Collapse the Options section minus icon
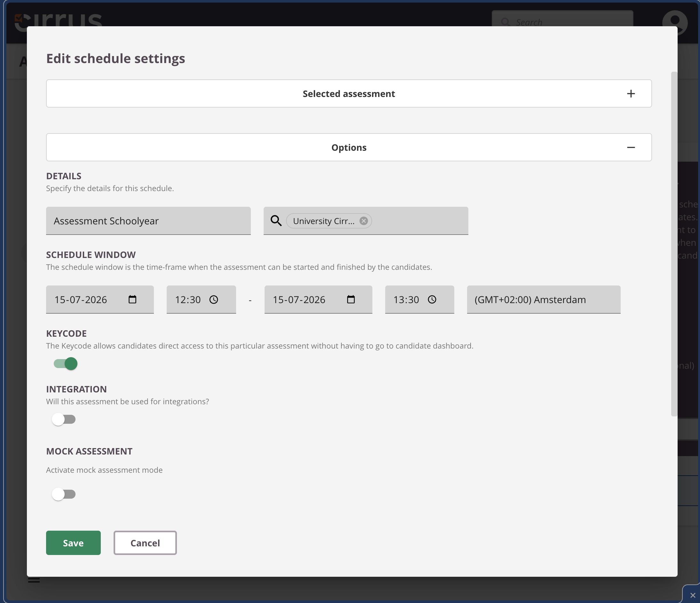 [631, 147]
